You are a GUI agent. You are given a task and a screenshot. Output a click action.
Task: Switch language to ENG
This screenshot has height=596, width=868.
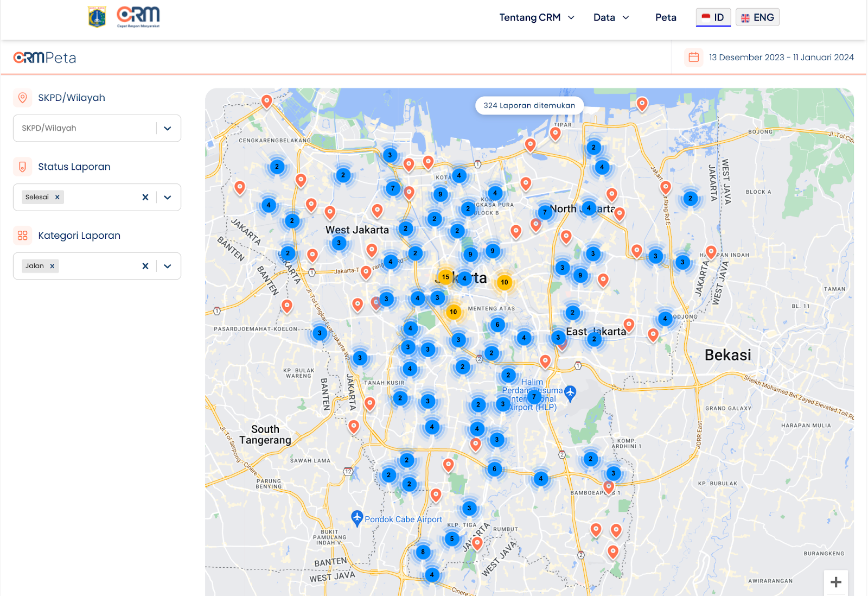coord(757,17)
